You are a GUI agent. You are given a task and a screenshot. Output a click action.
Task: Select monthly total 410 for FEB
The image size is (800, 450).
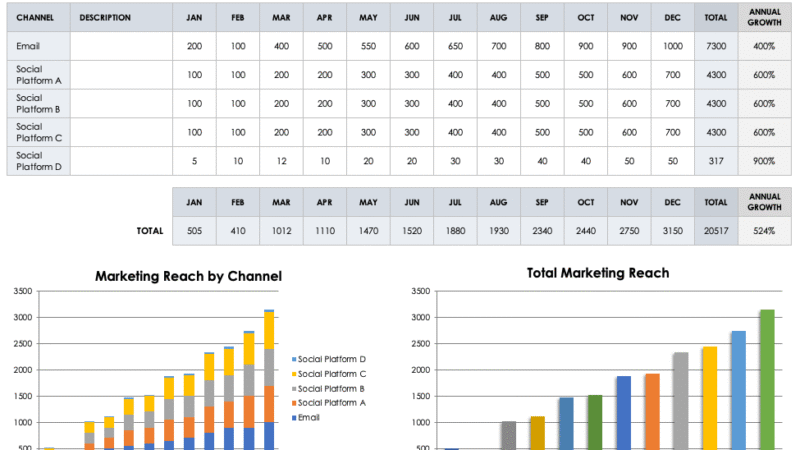pyautogui.click(x=238, y=231)
